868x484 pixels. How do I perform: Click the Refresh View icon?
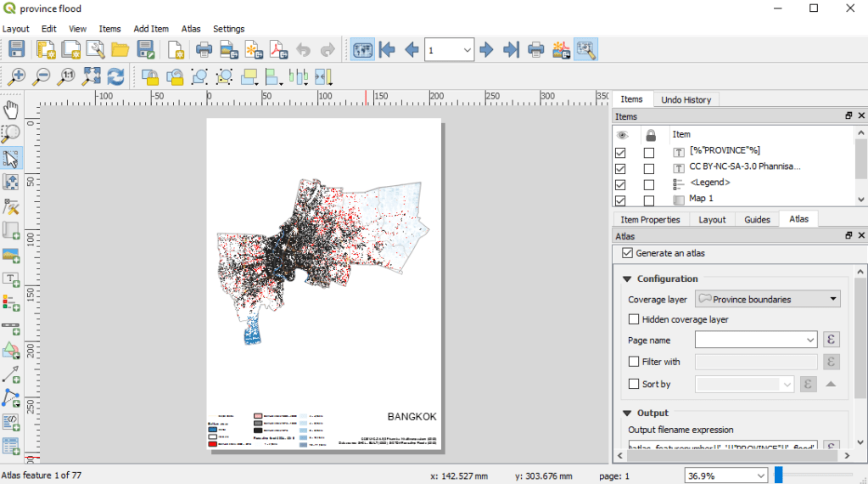pos(116,77)
